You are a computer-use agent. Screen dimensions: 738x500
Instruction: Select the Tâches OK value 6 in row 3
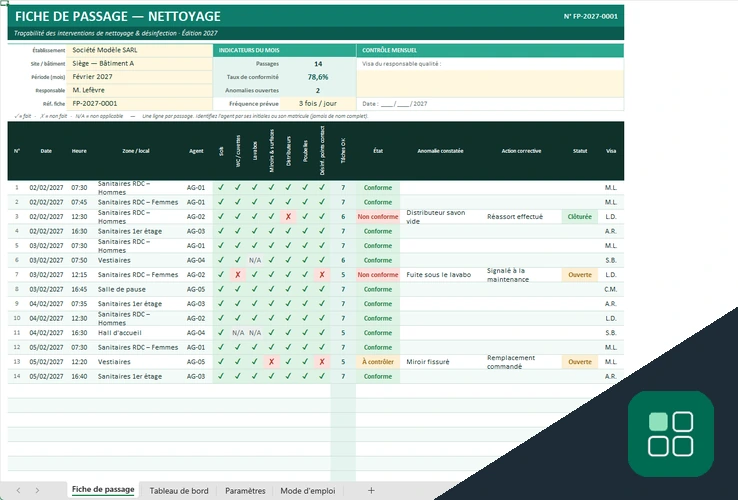(x=343, y=217)
